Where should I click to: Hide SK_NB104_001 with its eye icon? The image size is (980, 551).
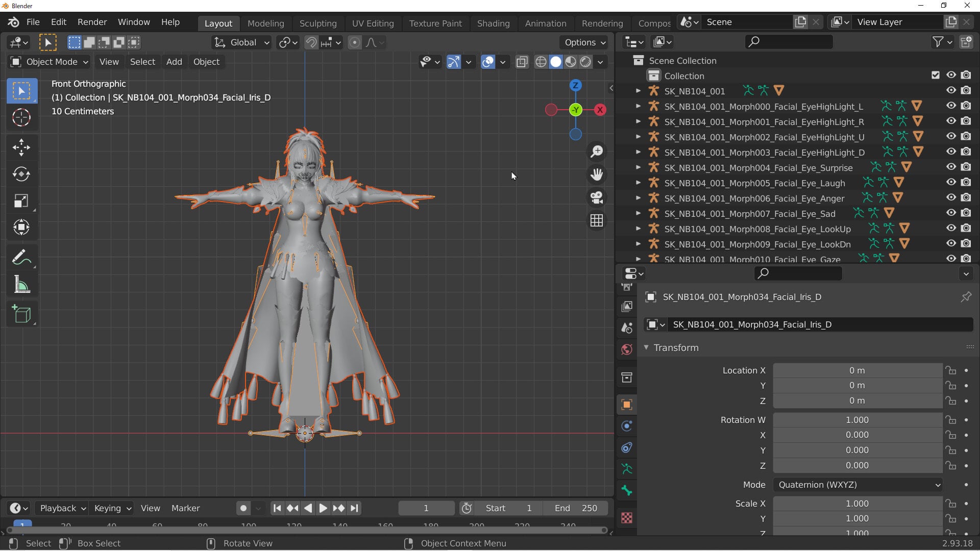[x=951, y=90]
